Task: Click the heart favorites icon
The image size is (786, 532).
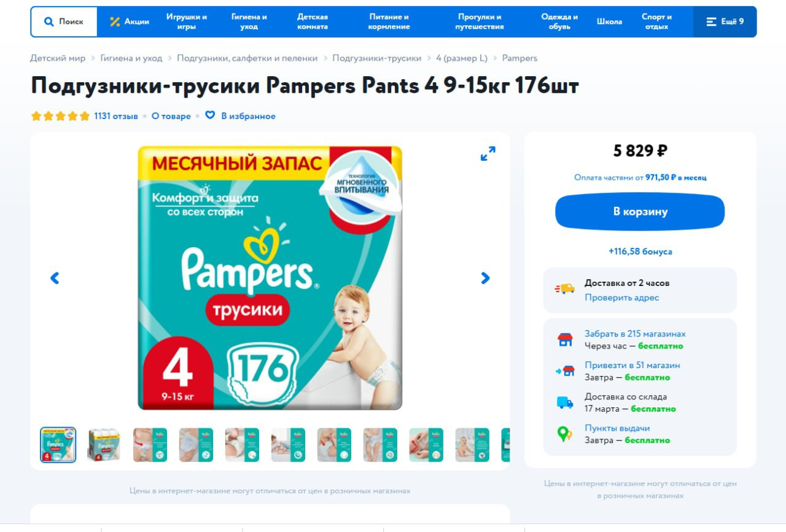Action: 210,115
